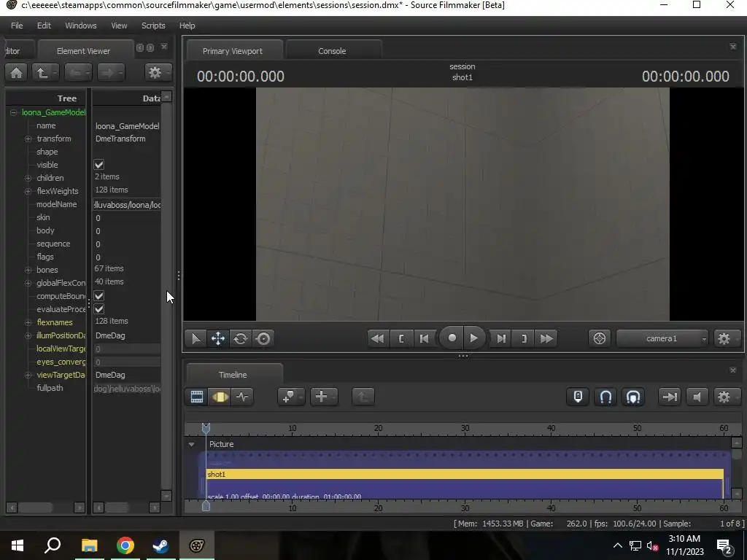Screen dimensions: 747x560
Task: Open Windows Start menu
Action: (18, 545)
